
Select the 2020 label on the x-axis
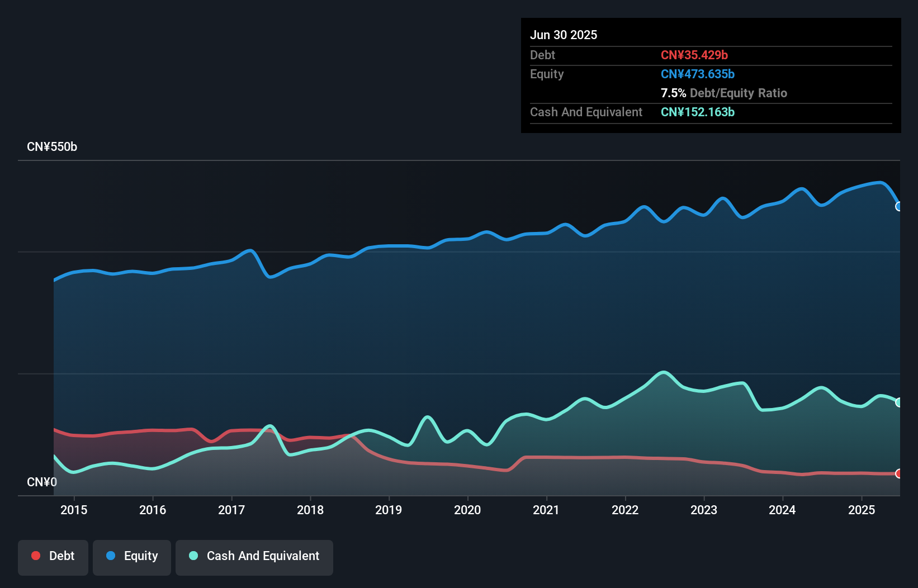(x=468, y=510)
